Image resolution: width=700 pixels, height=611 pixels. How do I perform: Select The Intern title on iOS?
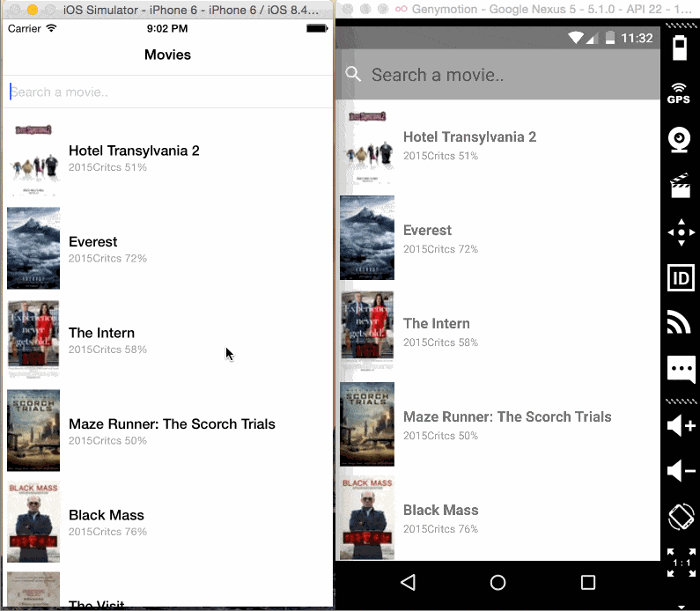point(101,333)
